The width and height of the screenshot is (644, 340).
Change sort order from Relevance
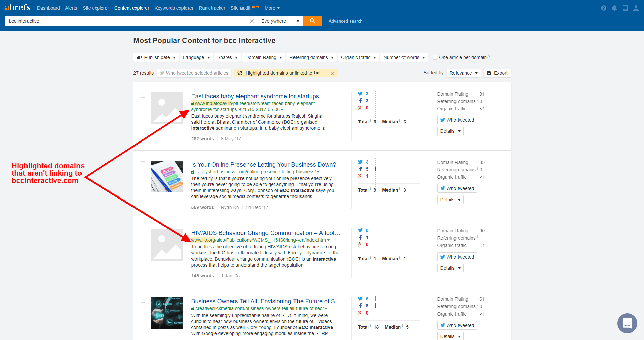[x=464, y=73]
